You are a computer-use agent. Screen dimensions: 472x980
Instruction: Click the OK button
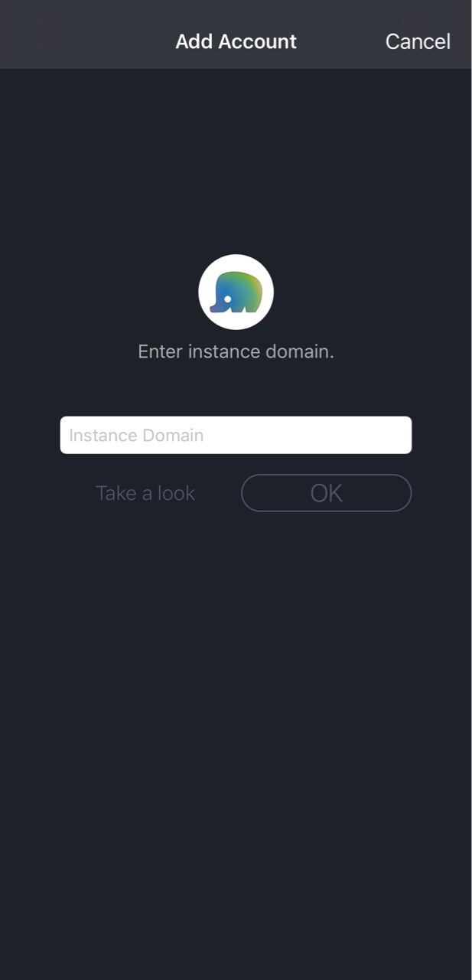coord(327,493)
